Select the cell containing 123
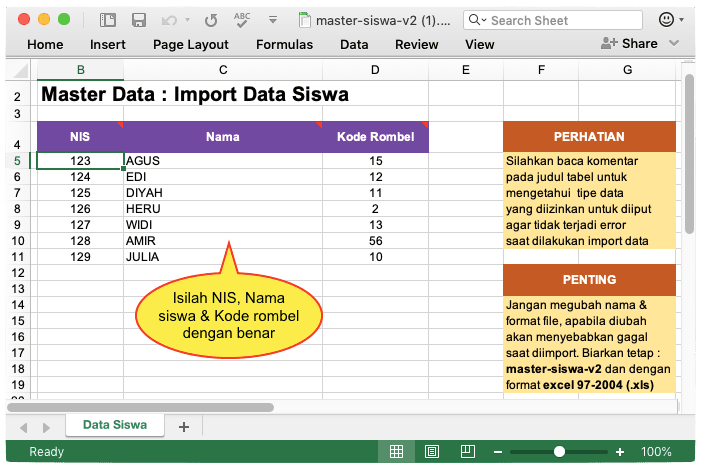The width and height of the screenshot is (703, 472). coord(80,161)
